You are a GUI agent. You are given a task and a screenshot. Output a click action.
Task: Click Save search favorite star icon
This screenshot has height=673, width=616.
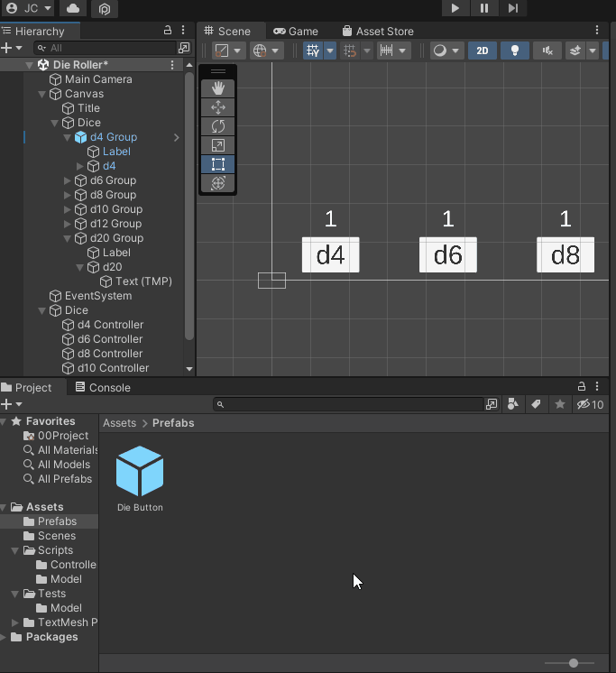click(560, 404)
